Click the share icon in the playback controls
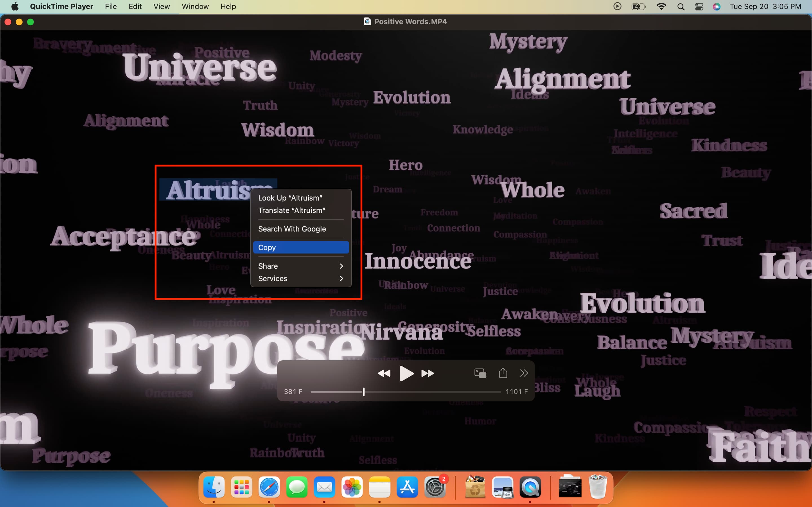Viewport: 812px width, 507px height. tap(502, 373)
